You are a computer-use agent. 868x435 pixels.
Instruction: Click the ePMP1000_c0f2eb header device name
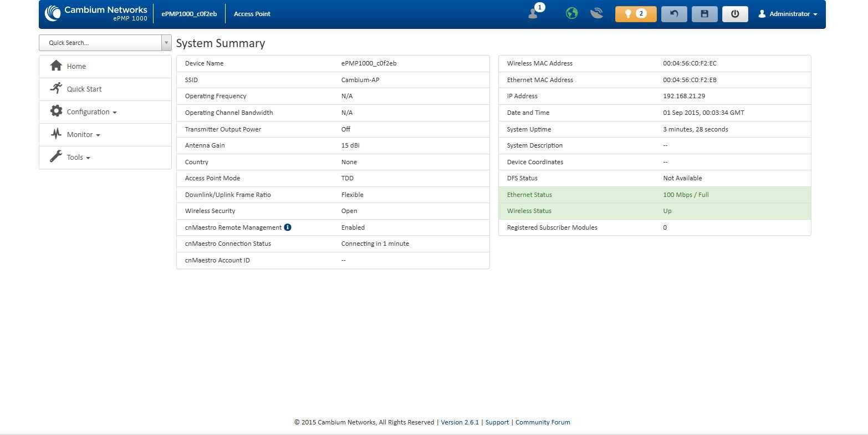click(189, 14)
